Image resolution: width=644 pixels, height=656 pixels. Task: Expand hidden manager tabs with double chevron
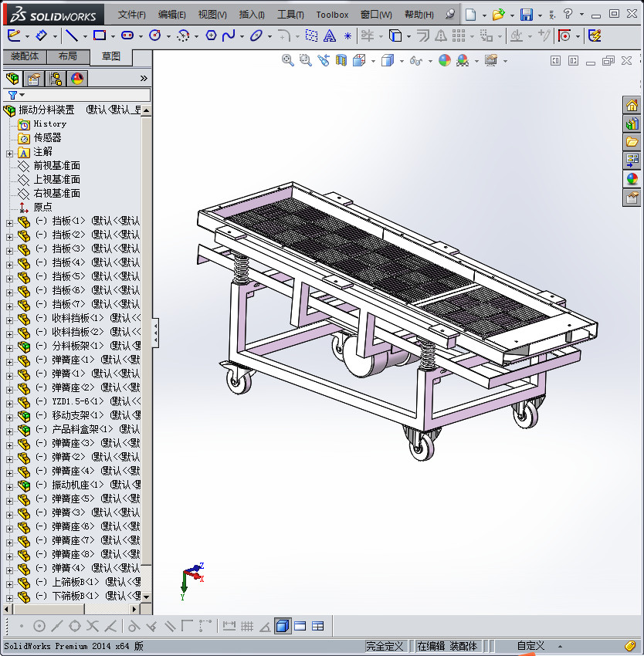(144, 78)
